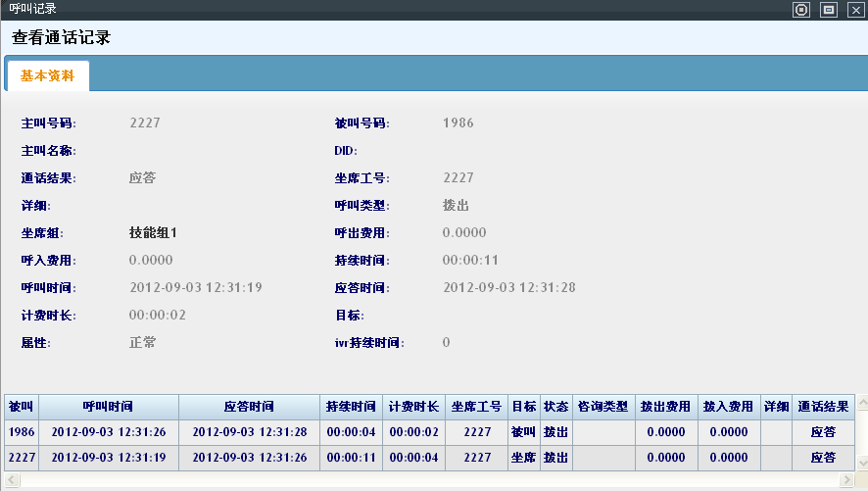868x491 pixels.
Task: Click the 咨询类型 column header
Action: [x=603, y=407]
